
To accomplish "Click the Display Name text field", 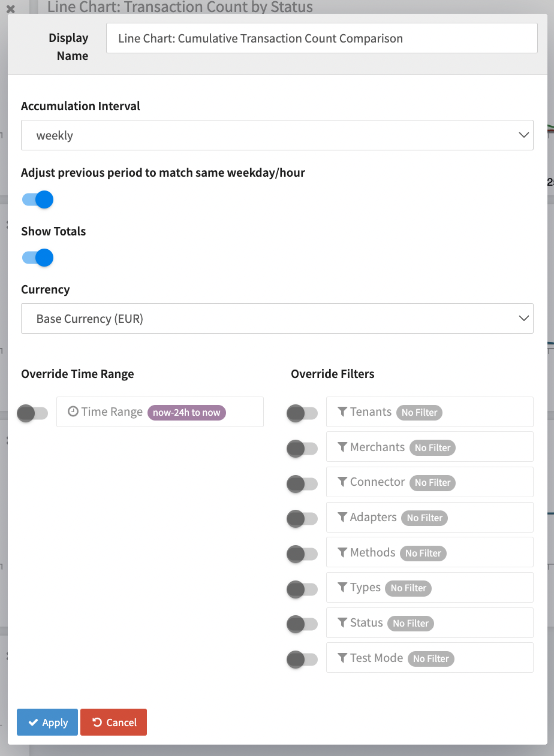I will (x=321, y=38).
